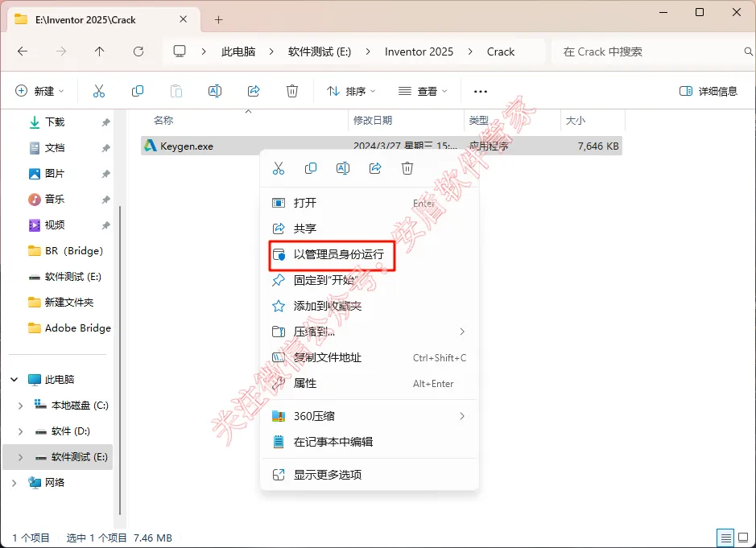Open the 新建 dropdown
The height and width of the screenshot is (548, 756).
coord(39,91)
